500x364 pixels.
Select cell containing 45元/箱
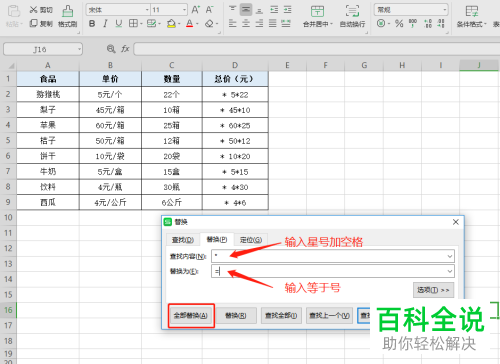(110, 110)
